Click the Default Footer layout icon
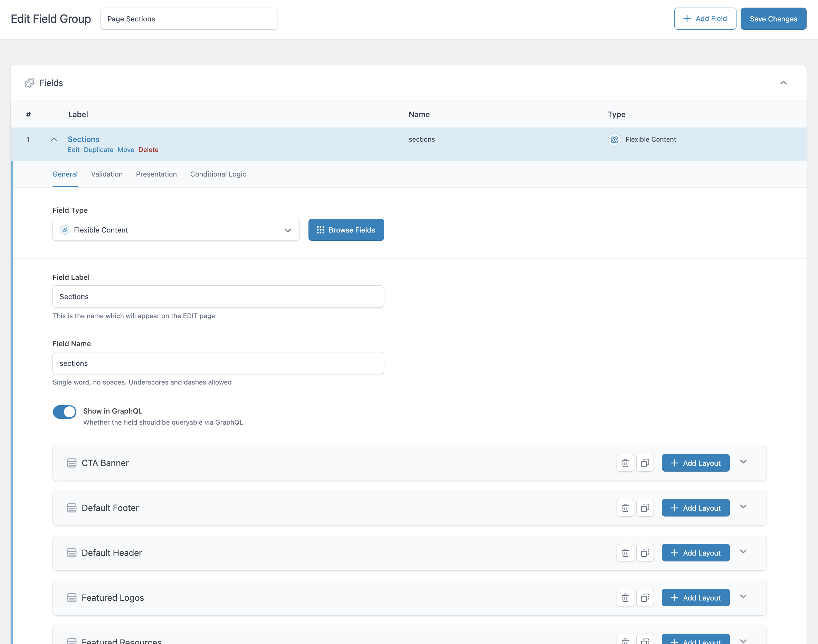 pos(71,507)
